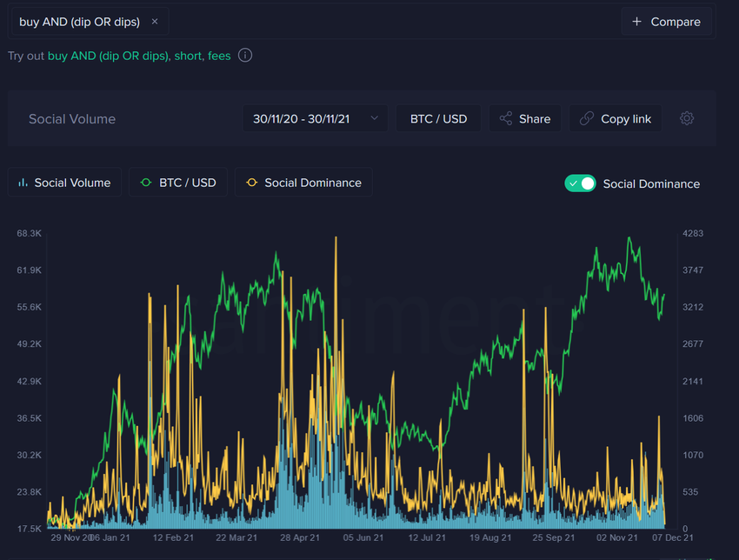Click the 'Social Volume' panel title
Viewport: 739px width, 560px height.
click(72, 119)
